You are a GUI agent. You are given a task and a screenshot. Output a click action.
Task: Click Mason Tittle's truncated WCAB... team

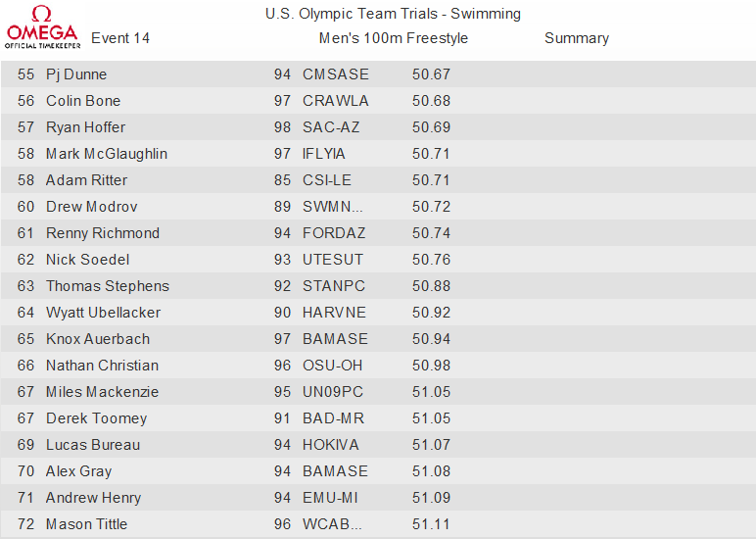click(x=332, y=524)
